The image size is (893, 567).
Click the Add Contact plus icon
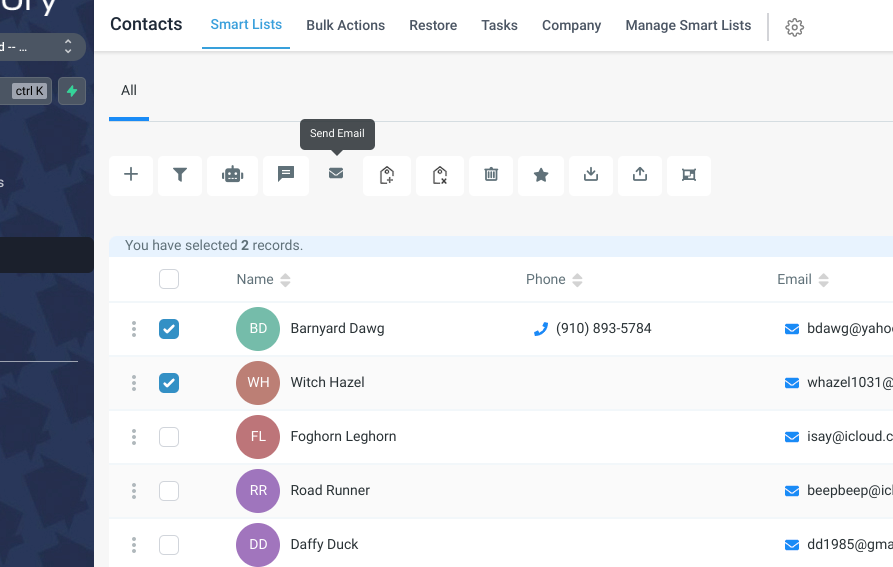click(131, 174)
